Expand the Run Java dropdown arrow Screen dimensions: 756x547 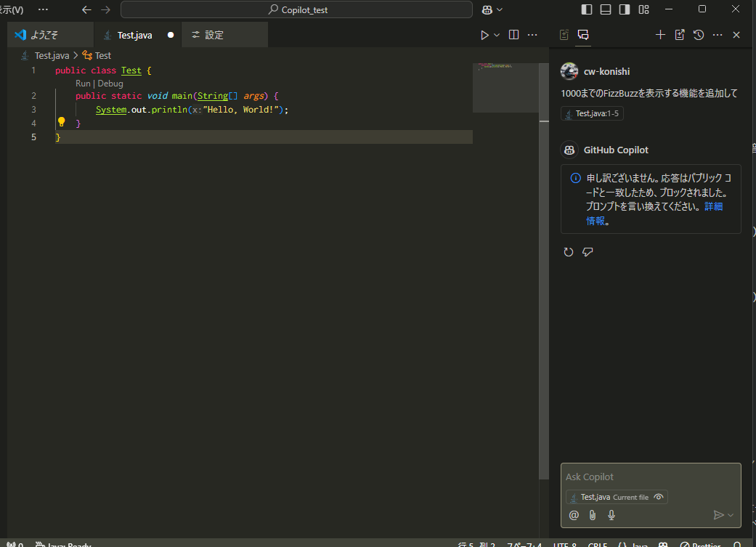coord(497,35)
